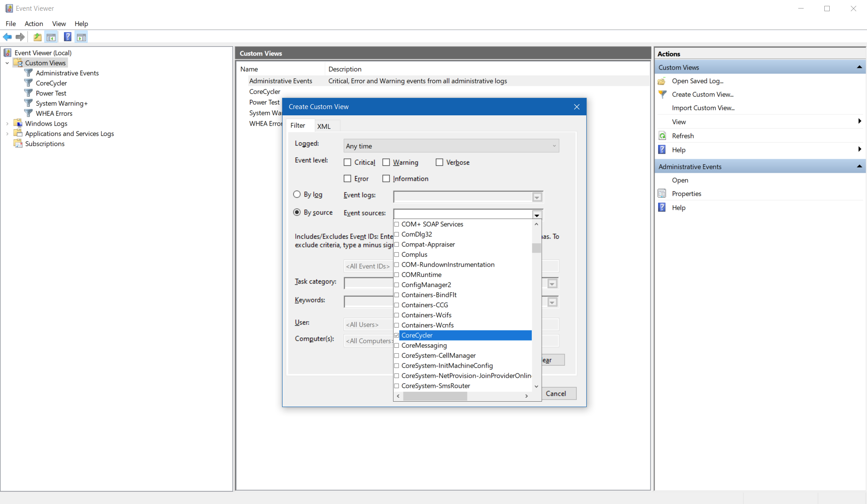Screen dimensions: 867x504
Task: Check the Information event level box
Action: click(x=386, y=179)
